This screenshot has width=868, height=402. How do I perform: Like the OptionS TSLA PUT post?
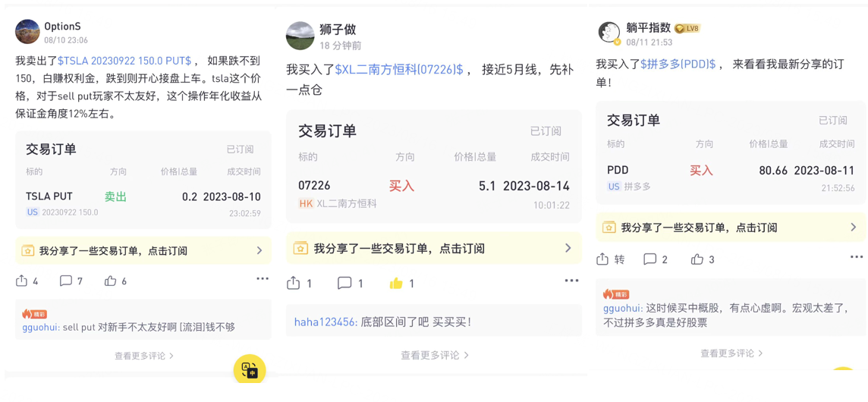(x=110, y=281)
